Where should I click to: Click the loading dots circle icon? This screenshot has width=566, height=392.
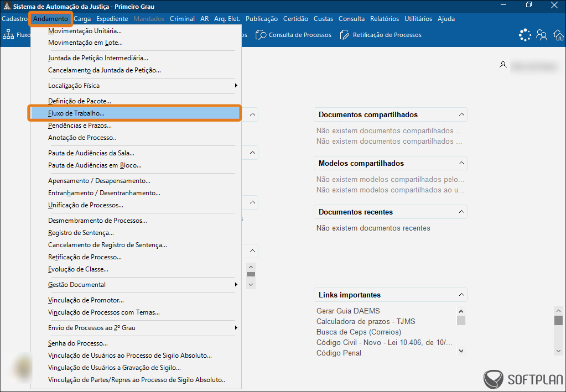click(525, 35)
